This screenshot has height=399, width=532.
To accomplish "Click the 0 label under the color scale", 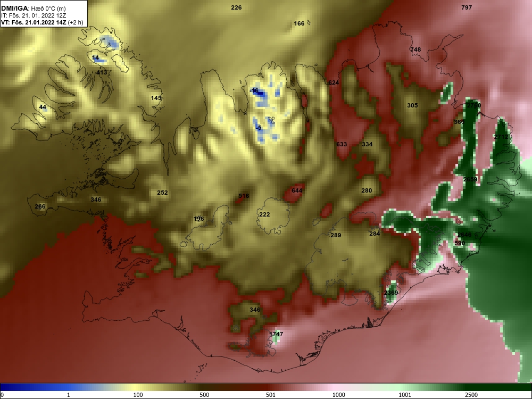I will click(3, 395).
